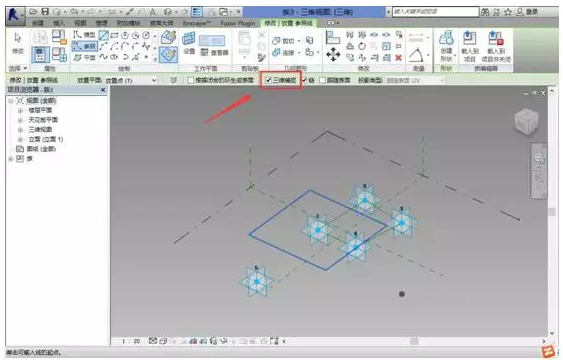The image size is (563, 363).
Task: Click the visual style cube icon in view bar
Action: tap(163, 341)
